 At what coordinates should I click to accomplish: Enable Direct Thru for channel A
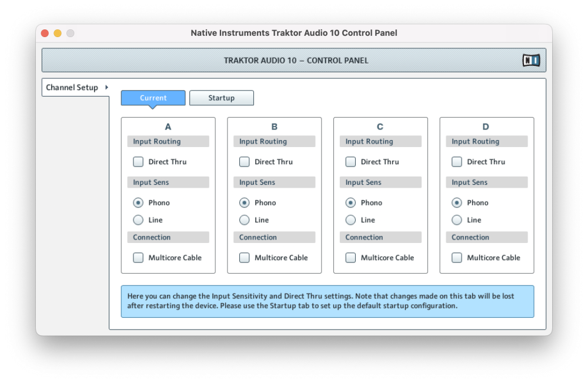(138, 162)
